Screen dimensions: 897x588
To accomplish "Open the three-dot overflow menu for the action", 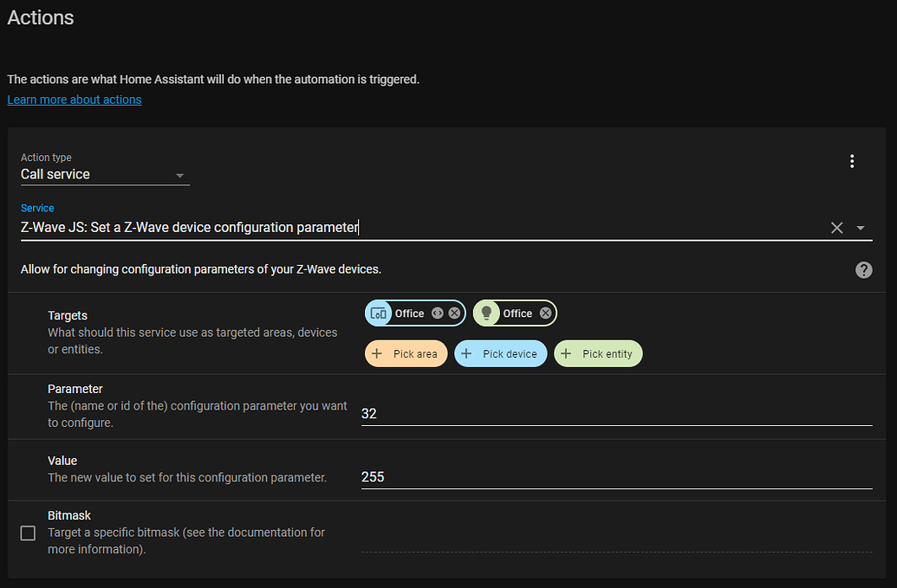I will tap(852, 161).
